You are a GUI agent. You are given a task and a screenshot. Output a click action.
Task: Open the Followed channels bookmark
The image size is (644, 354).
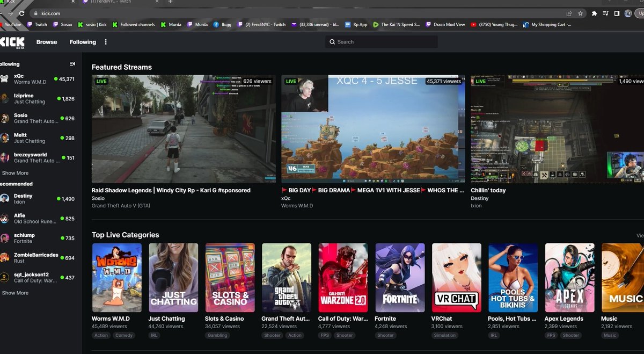tap(134, 24)
